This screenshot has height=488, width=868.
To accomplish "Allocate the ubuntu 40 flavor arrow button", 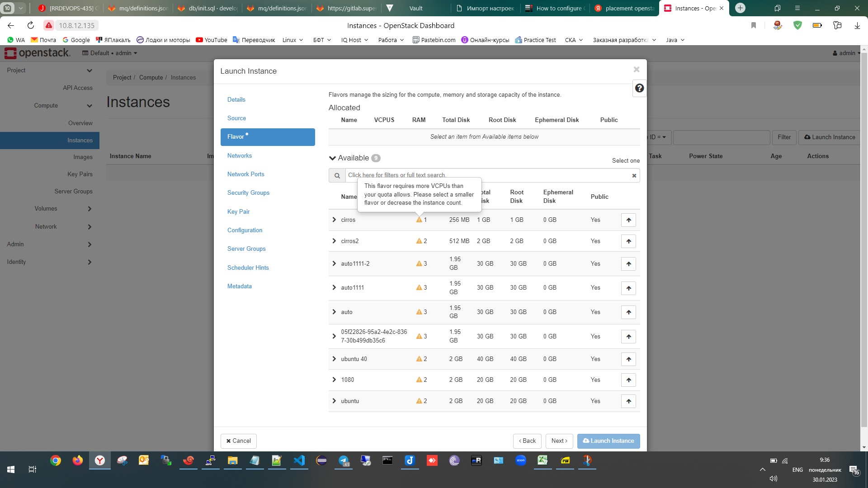I will (628, 359).
